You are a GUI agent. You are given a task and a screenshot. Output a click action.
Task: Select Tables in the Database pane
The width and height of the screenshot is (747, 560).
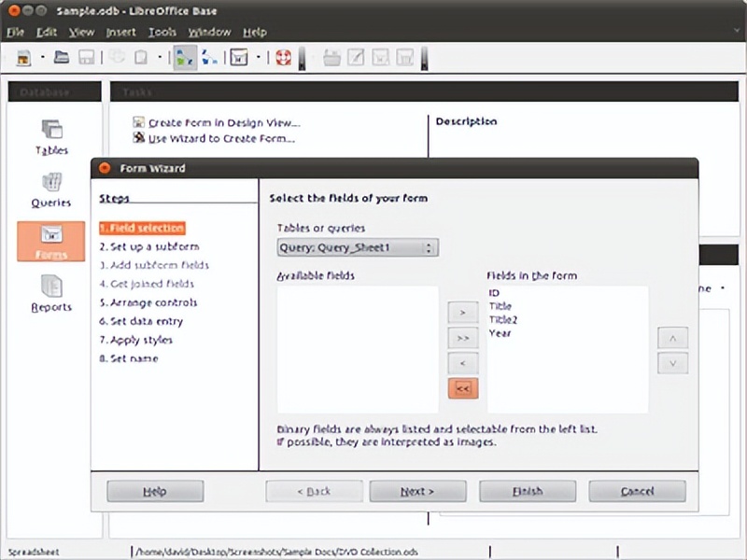click(x=51, y=137)
